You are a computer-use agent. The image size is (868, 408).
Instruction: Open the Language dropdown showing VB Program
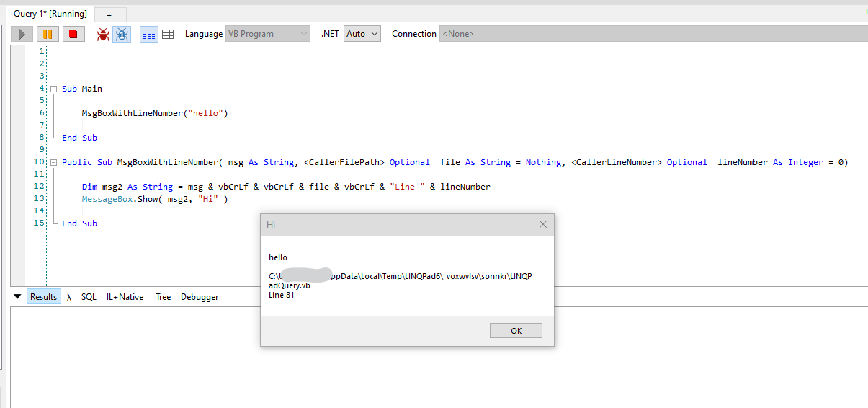pyautogui.click(x=267, y=34)
